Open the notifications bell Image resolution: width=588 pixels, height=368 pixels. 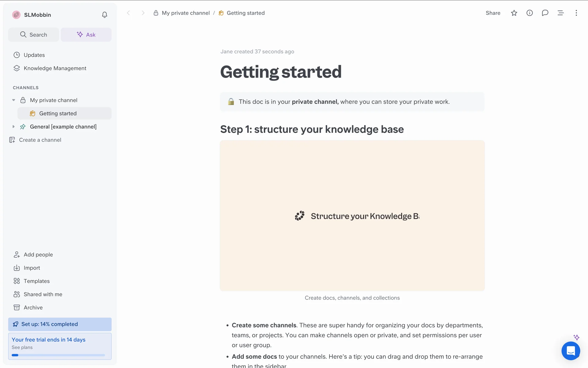(x=104, y=15)
